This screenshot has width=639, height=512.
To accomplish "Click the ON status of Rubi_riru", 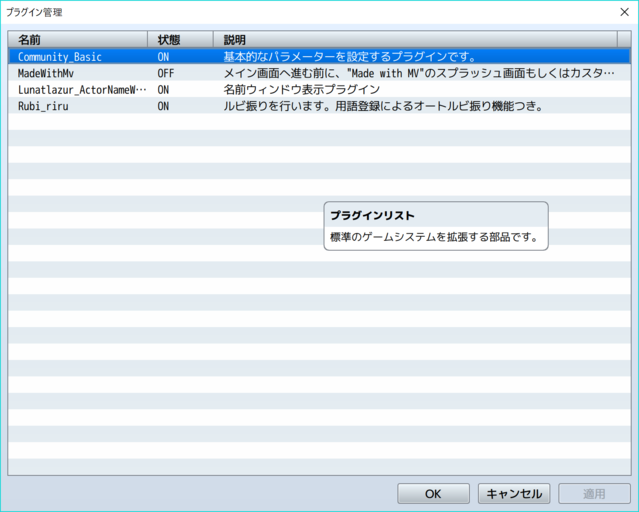I will [x=163, y=106].
